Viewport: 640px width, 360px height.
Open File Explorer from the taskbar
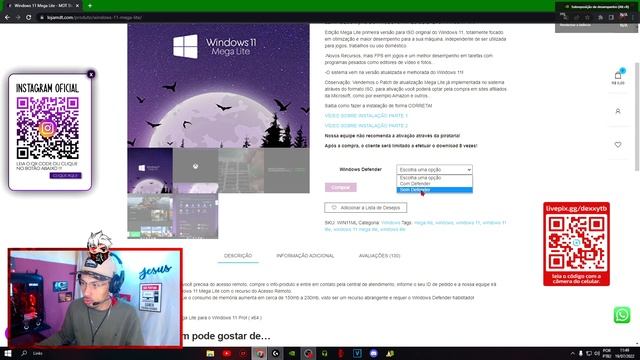210,353
